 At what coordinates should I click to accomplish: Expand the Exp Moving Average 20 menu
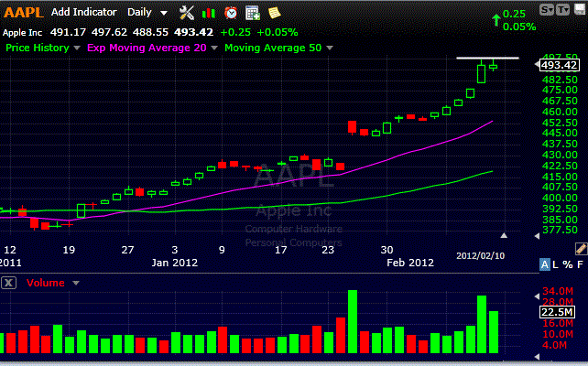[x=214, y=48]
